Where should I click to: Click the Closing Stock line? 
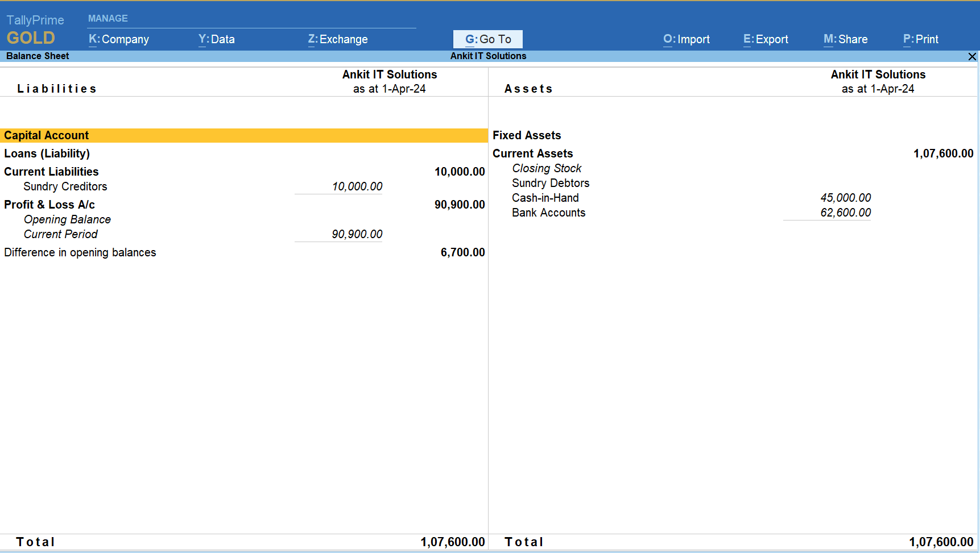(547, 168)
